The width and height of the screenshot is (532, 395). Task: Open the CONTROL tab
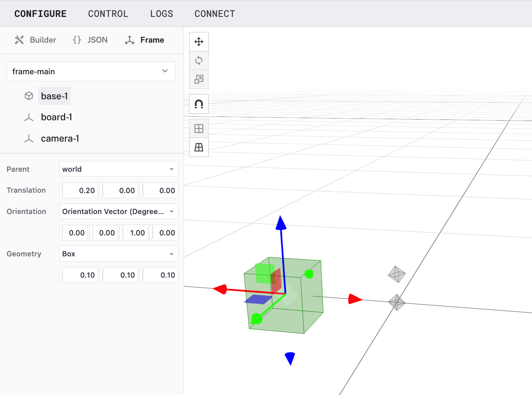tap(108, 14)
